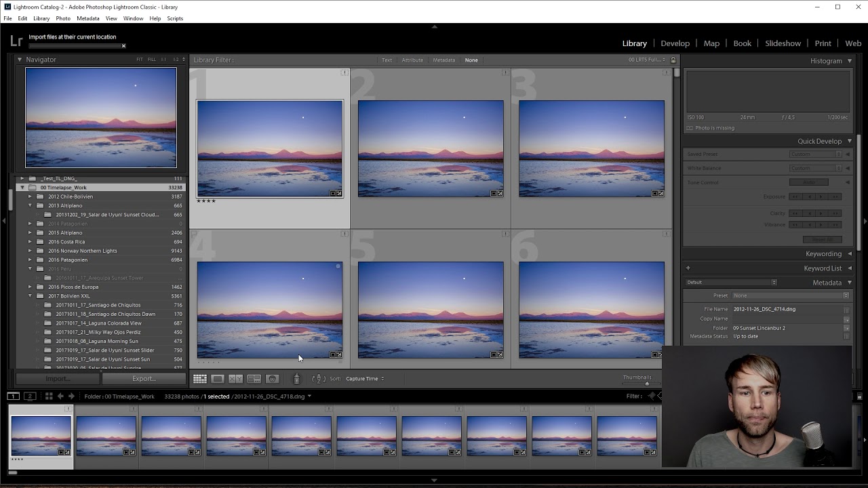Select Metadata library filter
This screenshot has width=868, height=488.
[x=444, y=60]
